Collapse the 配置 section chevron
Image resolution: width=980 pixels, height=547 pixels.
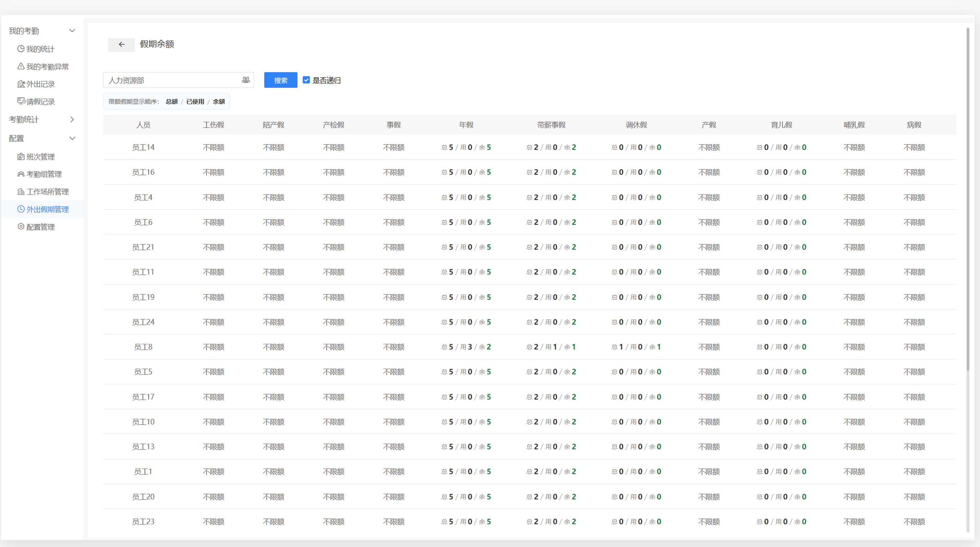(72, 138)
